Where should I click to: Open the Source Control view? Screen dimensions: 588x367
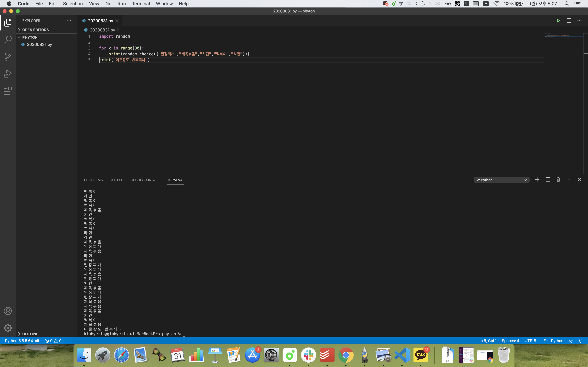coord(8,57)
